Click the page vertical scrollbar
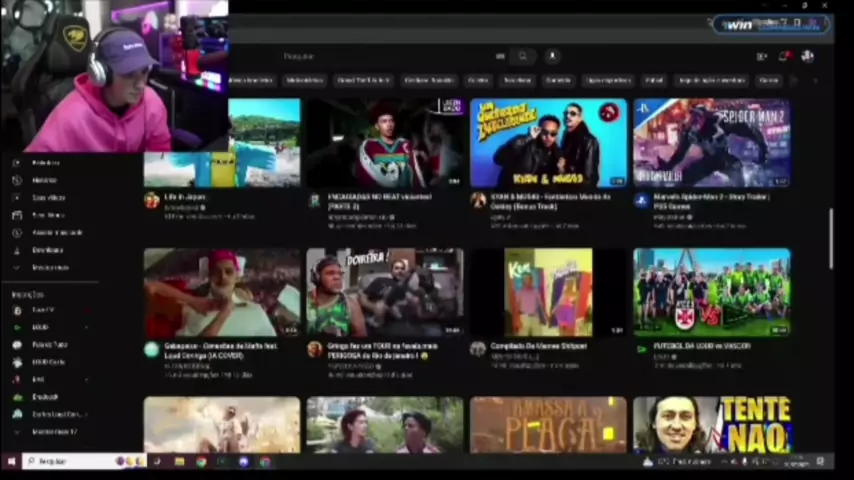The height and width of the screenshot is (480, 854). coord(830,238)
